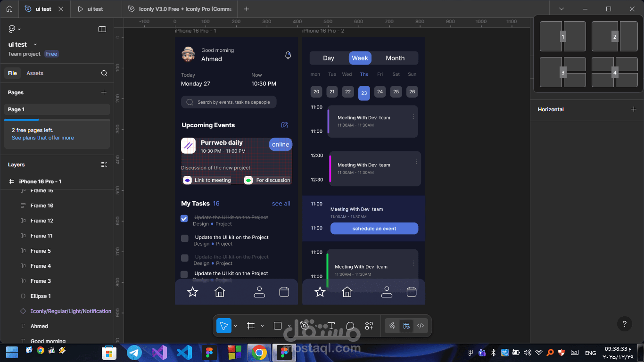Select the Text tool in toolbar
This screenshot has height=362, width=644.
[x=331, y=326]
